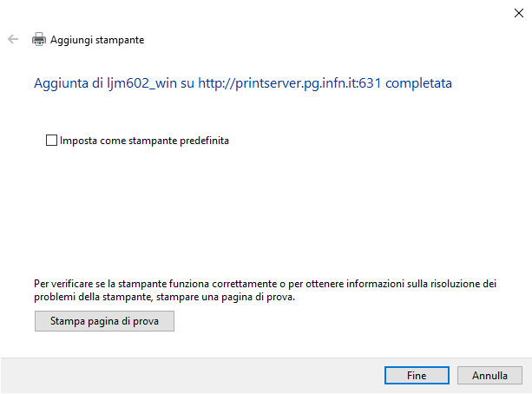Click 'funziona correttamente' in the description text
This screenshot has width=532, height=394.
(223, 284)
